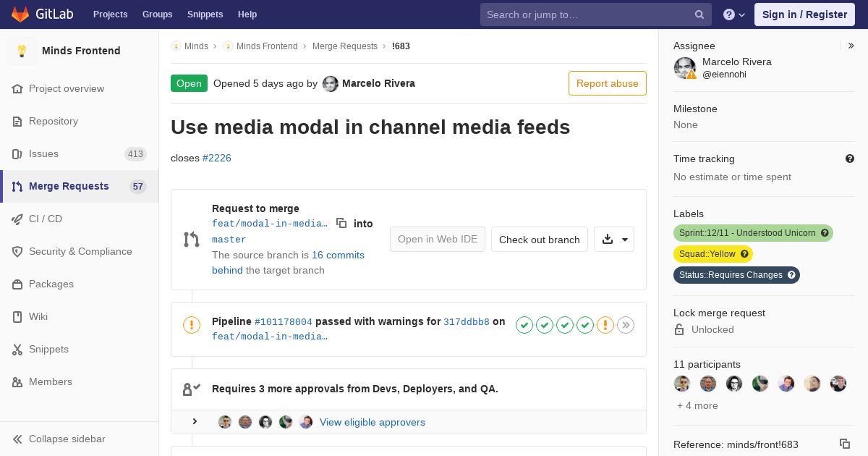Viewport: 868px width, 456px height.
Task: Click the pipeline warning status icon
Action: click(x=192, y=325)
